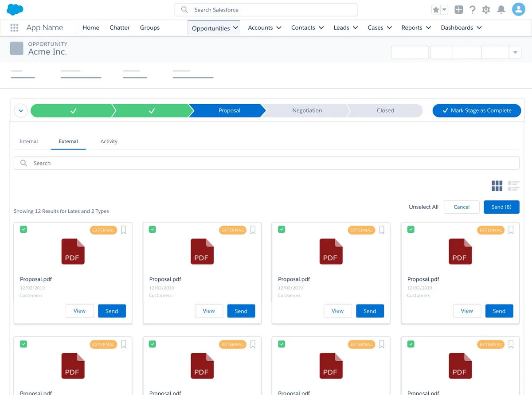Screen dimensions: 532x395
Task: Click the PDF file icon on the second top-row card
Action: (x=202, y=252)
